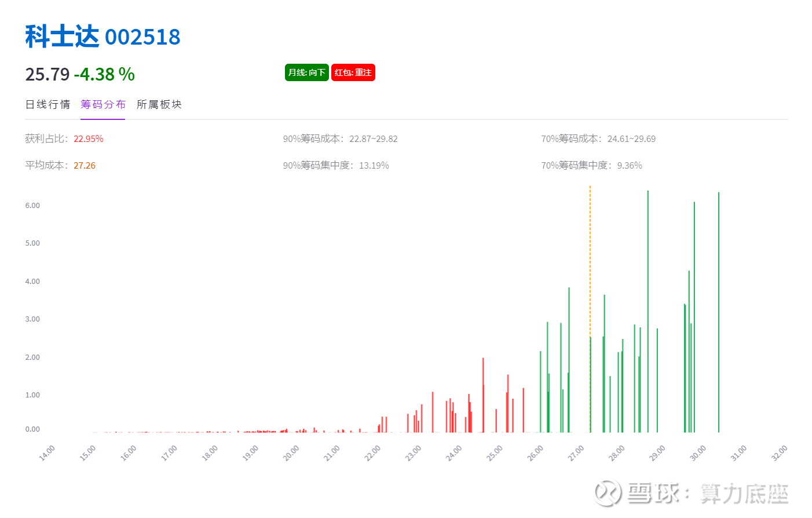Select the current price 25.79
Viewport: 812px width, 518px height.
tap(47, 74)
